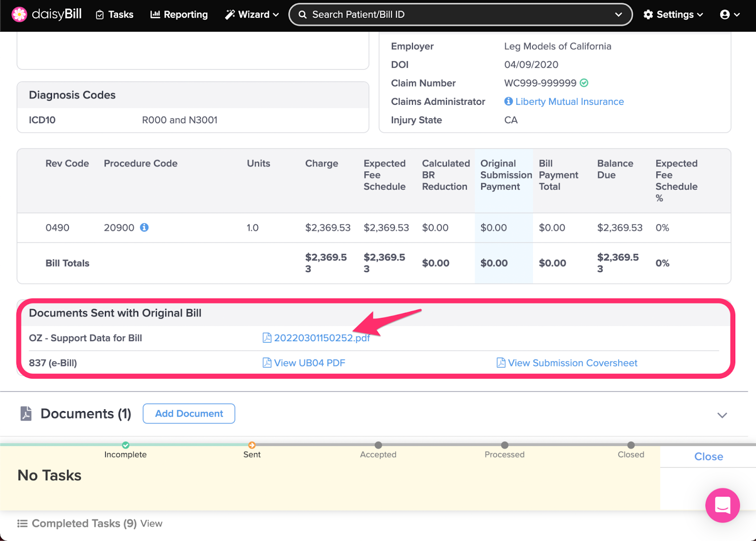Click the Search Patient/Bill ID field
This screenshot has height=541, width=756.
460,15
